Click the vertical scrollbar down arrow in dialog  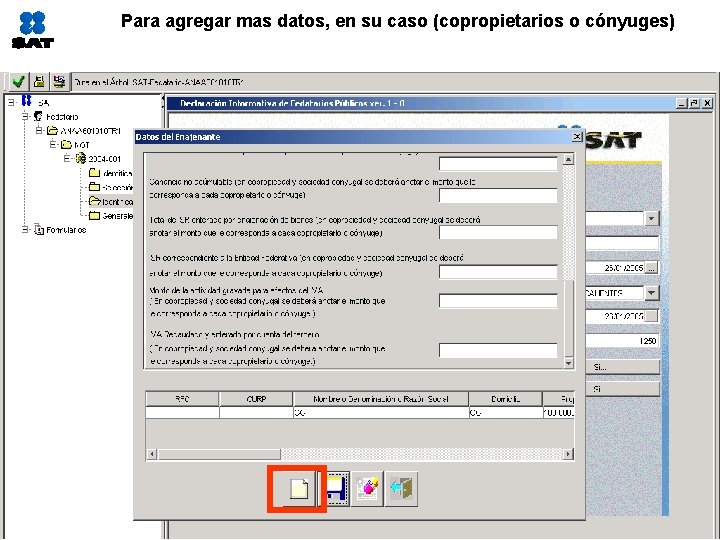[568, 363]
